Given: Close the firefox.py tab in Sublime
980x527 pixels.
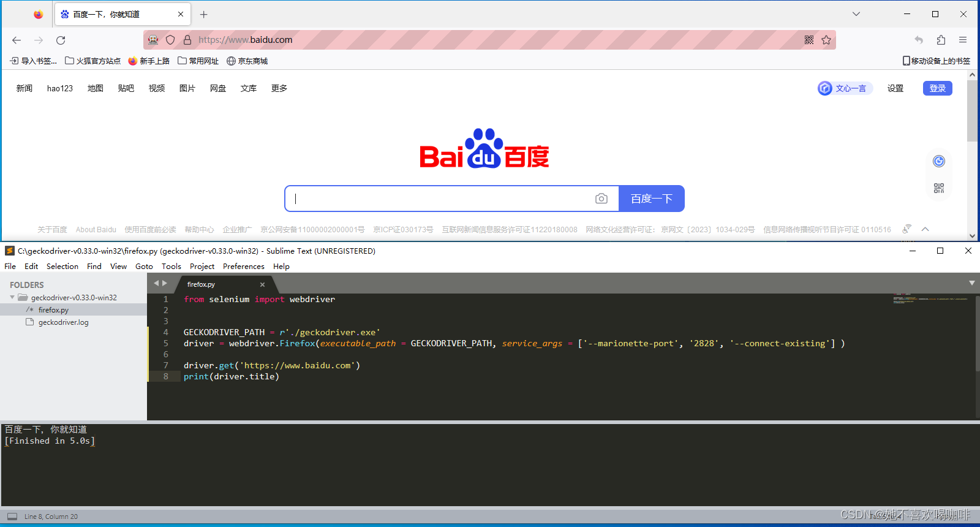Looking at the screenshot, I should (x=262, y=284).
